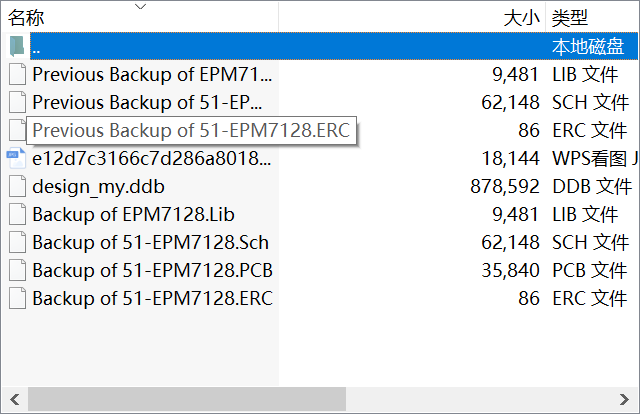This screenshot has width=640, height=414.
Task: Click the Backup of 51-EPM7128.Sch file icon
Action: point(17,242)
